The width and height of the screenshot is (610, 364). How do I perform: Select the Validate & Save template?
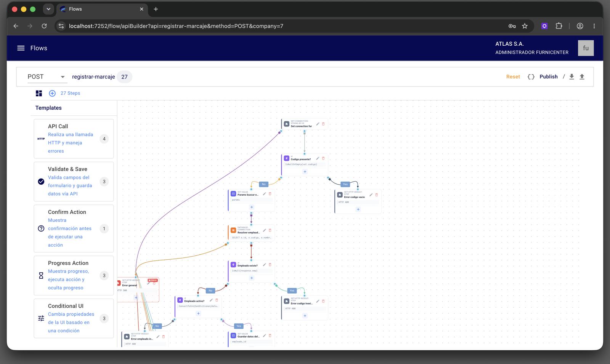point(74,182)
